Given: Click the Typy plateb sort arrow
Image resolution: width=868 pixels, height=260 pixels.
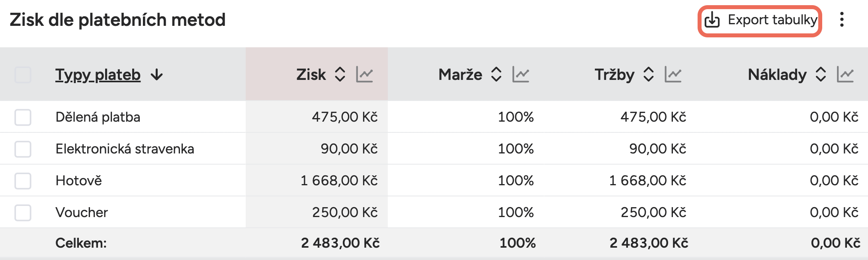Looking at the screenshot, I should click(157, 74).
